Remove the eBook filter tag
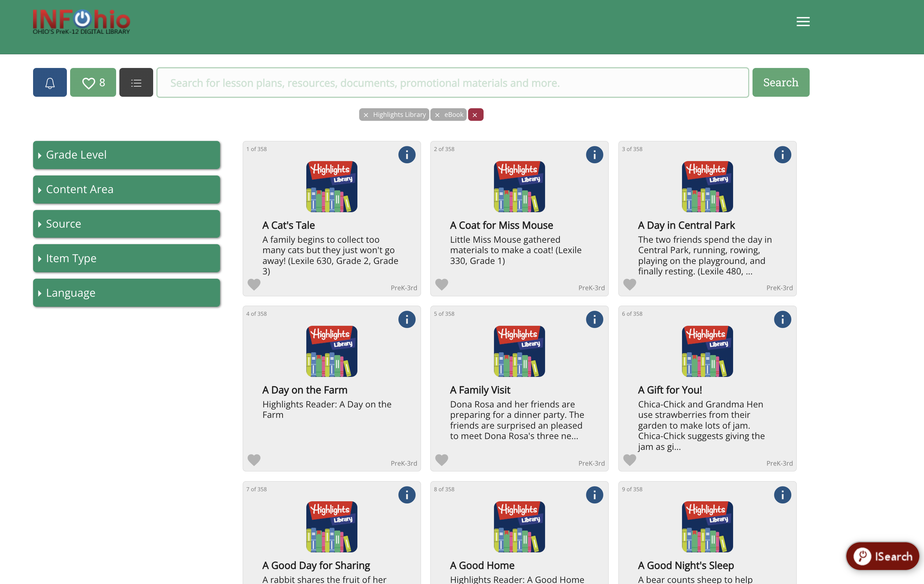924x584 pixels. (x=437, y=115)
